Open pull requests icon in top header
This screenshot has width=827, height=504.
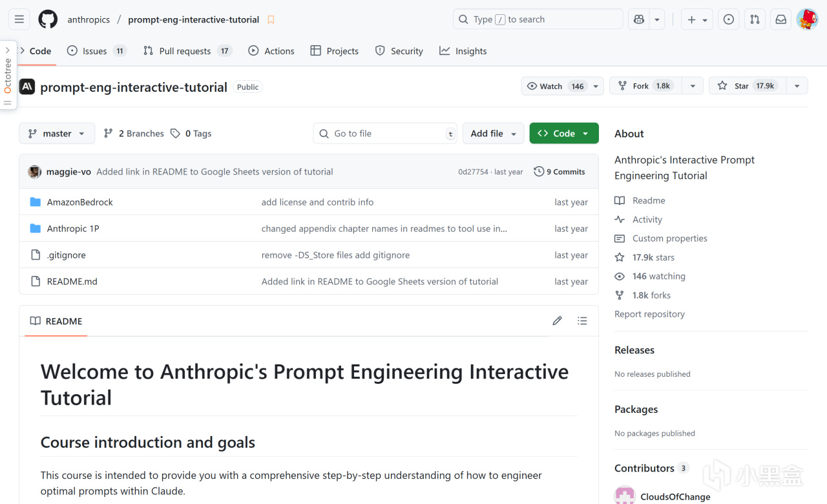[755, 19]
